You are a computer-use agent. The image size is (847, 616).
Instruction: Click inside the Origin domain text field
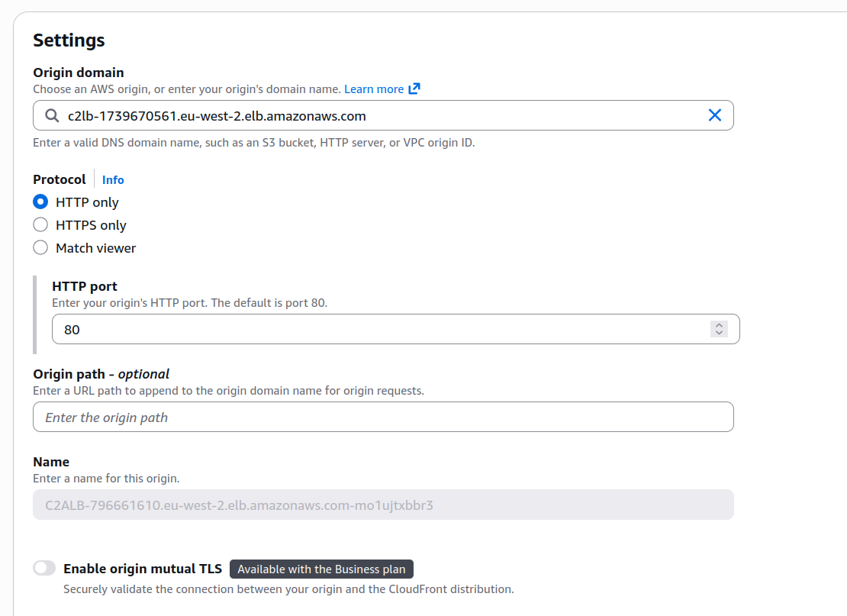click(382, 116)
